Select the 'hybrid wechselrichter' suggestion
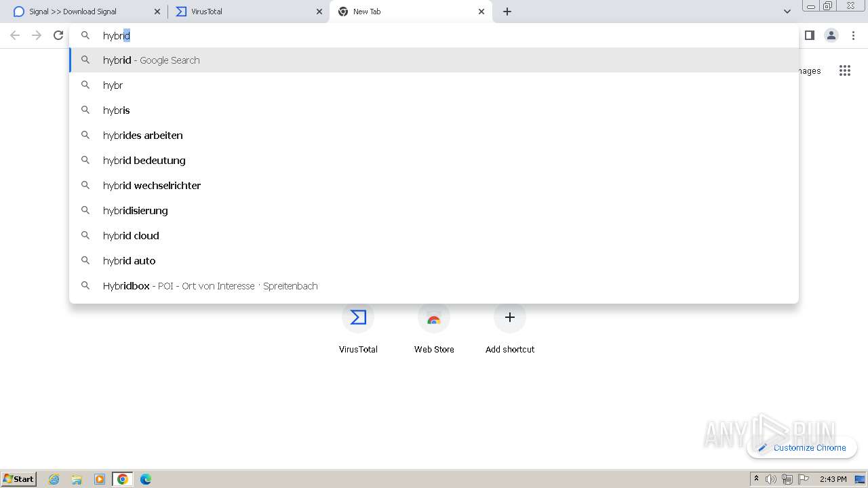Image resolution: width=868 pixels, height=488 pixels. tap(434, 186)
